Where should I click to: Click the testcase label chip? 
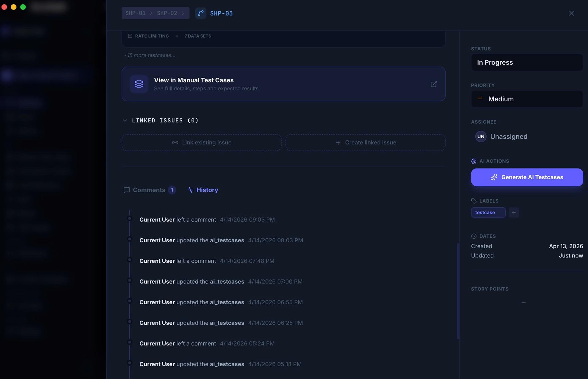[x=488, y=213]
